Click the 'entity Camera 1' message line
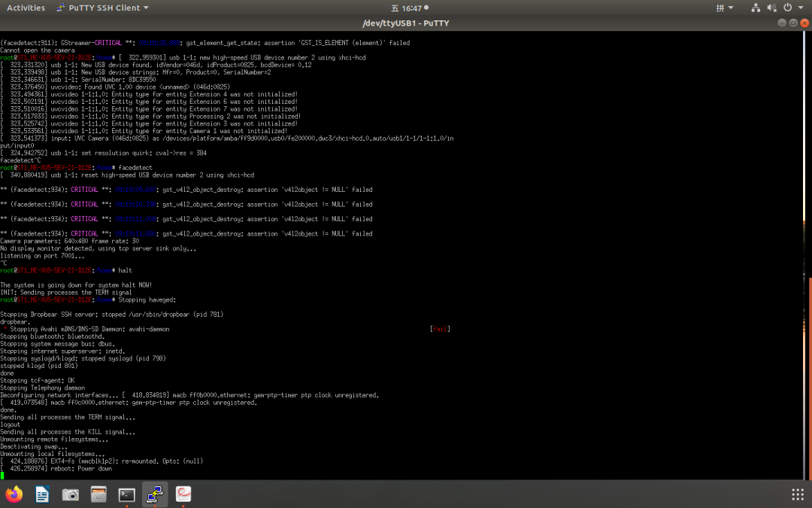Screen dimensions: 812x508 144,131
